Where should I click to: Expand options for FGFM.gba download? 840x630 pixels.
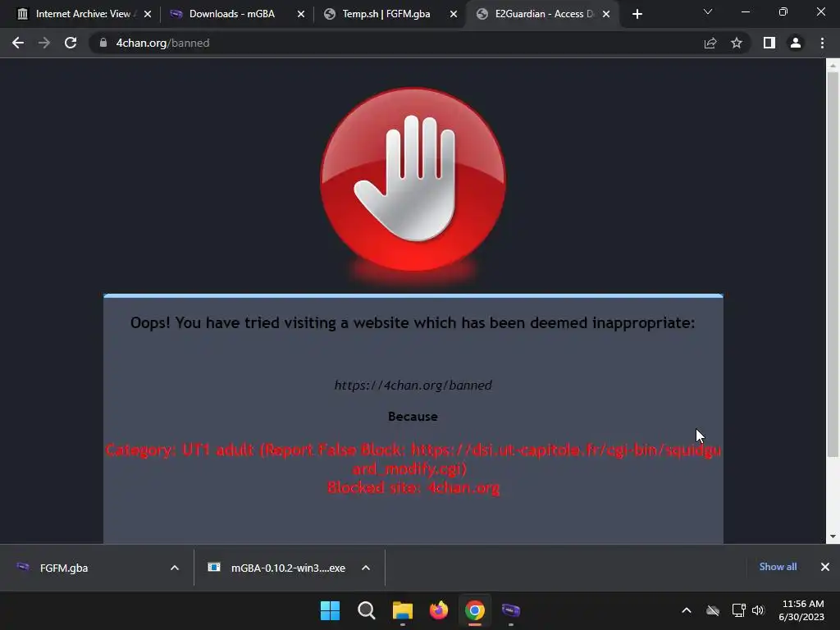[175, 568]
